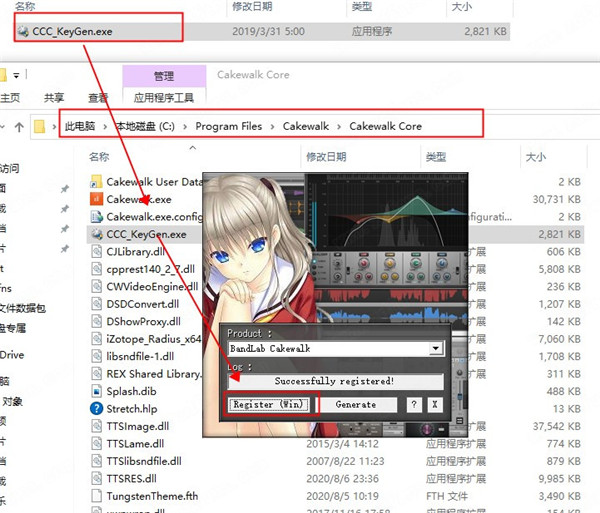This screenshot has width=600, height=513.
Task: Select the TTSRES.dll file name
Action: click(132, 479)
